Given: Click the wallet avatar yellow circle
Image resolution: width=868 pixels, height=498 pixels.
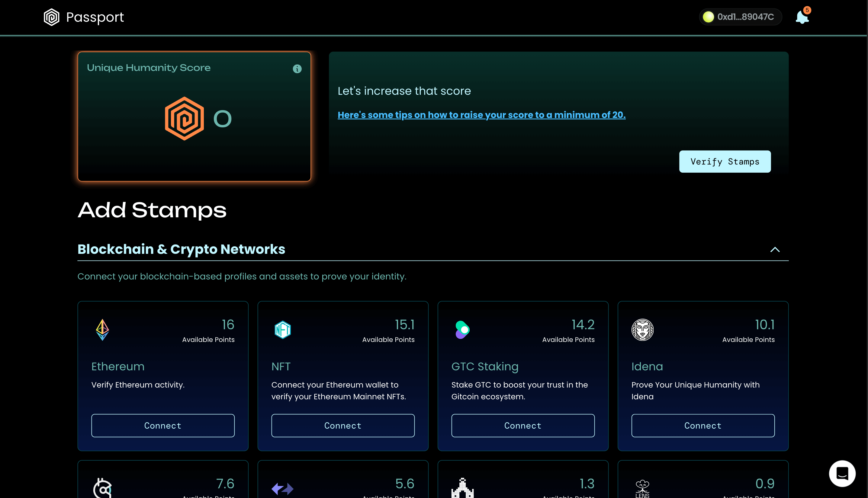Looking at the screenshot, I should tap(708, 17).
